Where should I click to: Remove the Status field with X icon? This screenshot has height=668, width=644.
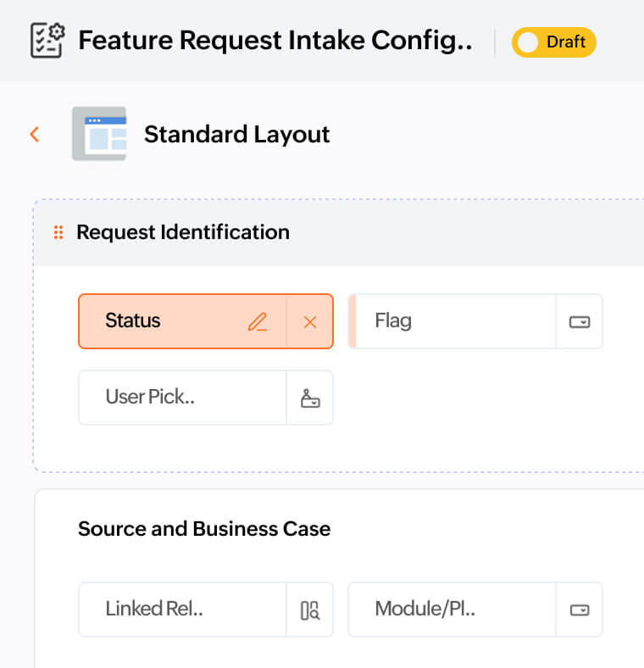tap(310, 322)
